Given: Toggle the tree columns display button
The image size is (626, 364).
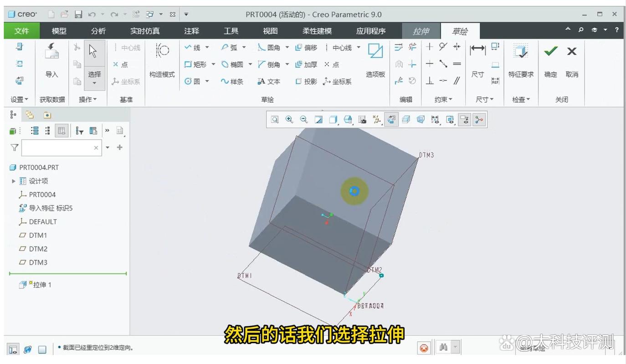Looking at the screenshot, I should (62, 131).
